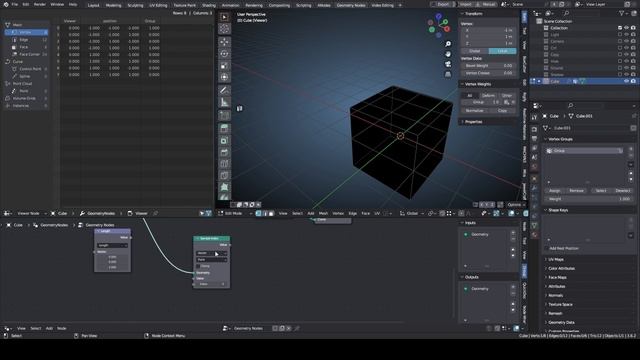This screenshot has height=360, width=640.
Task: Open the outliner filter funnel icon
Action: coord(622,13)
